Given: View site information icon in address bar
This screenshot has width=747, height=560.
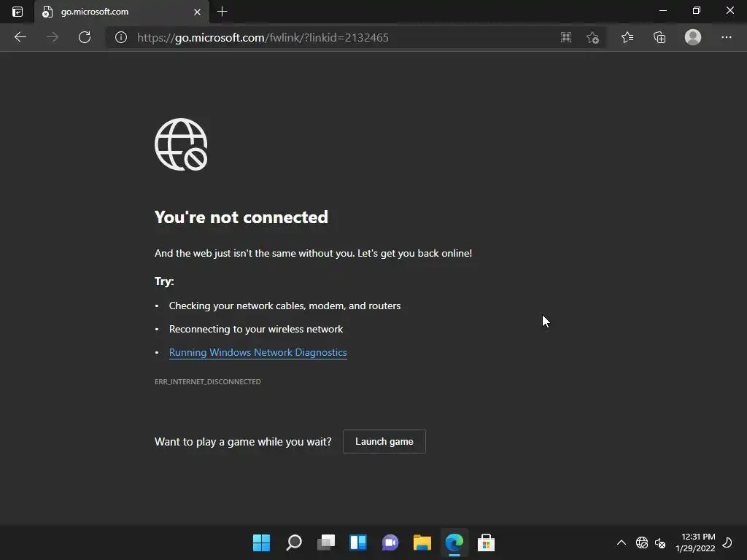Looking at the screenshot, I should coord(121,37).
